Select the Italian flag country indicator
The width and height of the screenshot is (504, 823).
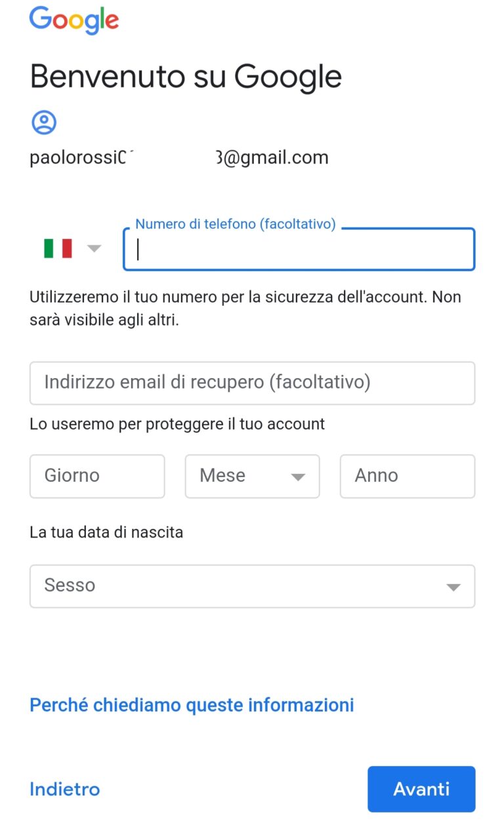pyautogui.click(x=59, y=248)
